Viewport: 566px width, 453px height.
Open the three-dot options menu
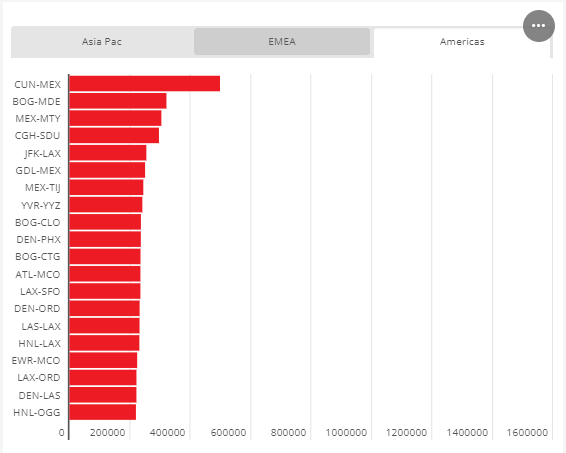tap(539, 26)
